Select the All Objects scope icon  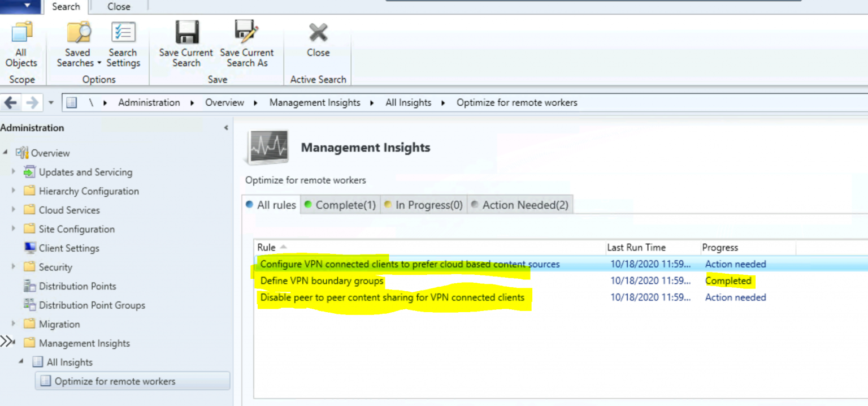pyautogui.click(x=21, y=42)
